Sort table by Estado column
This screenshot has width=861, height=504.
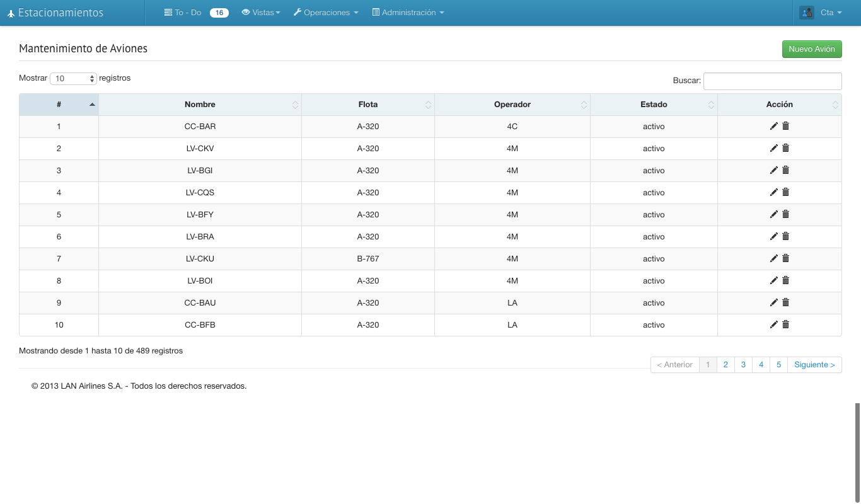(x=654, y=105)
